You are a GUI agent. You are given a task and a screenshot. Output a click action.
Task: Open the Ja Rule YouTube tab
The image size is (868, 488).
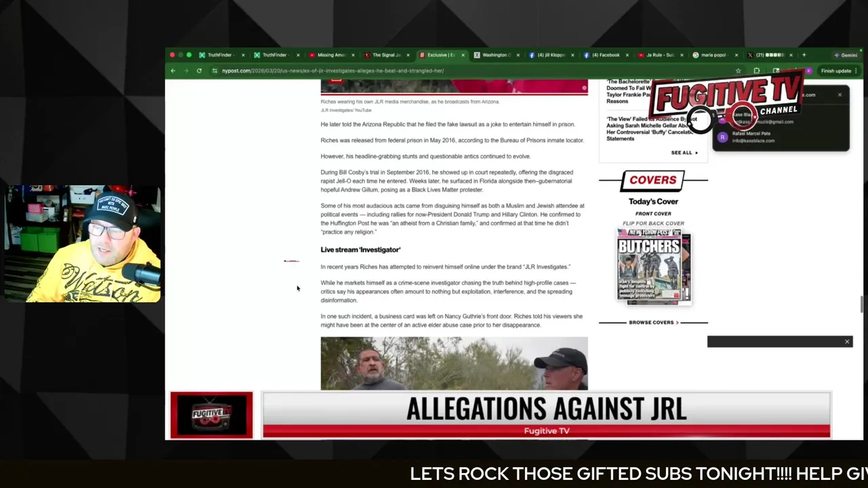coord(660,55)
